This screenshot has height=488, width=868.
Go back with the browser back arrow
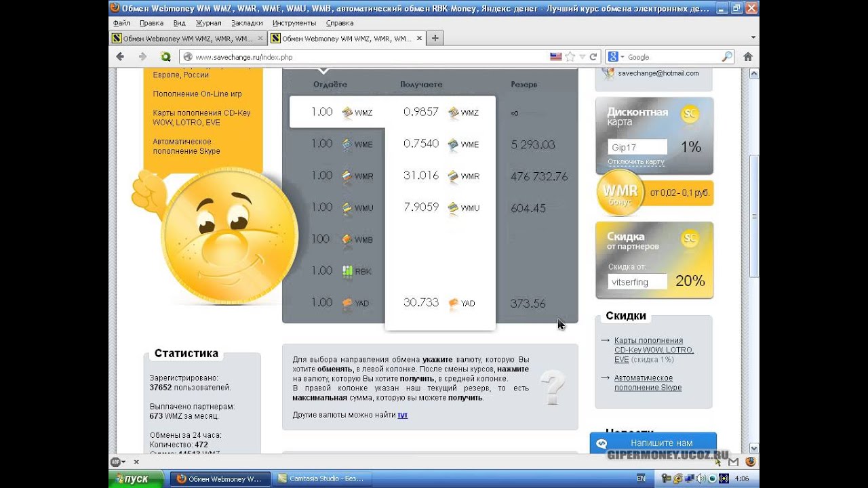(x=120, y=57)
